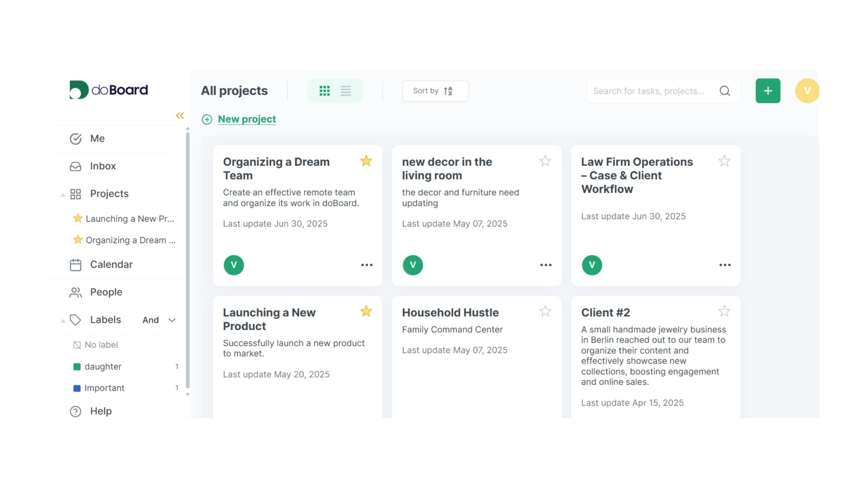Switch projects to list view

[x=346, y=90]
